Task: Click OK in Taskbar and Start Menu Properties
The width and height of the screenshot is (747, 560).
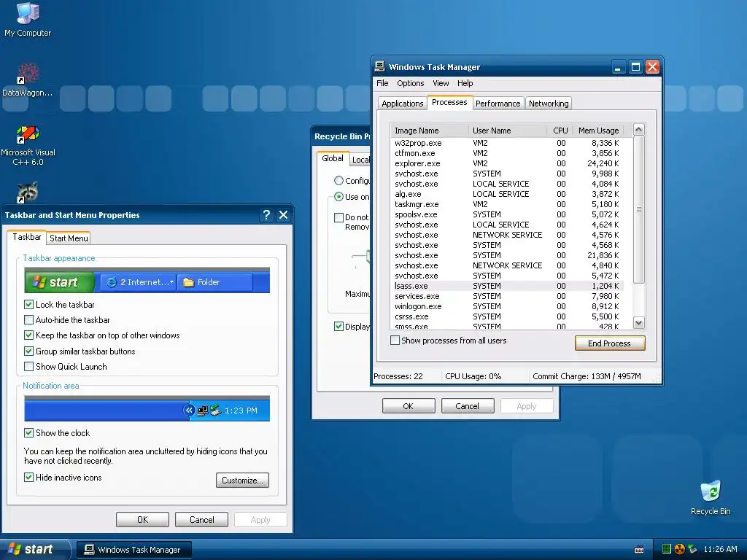Action: [142, 519]
